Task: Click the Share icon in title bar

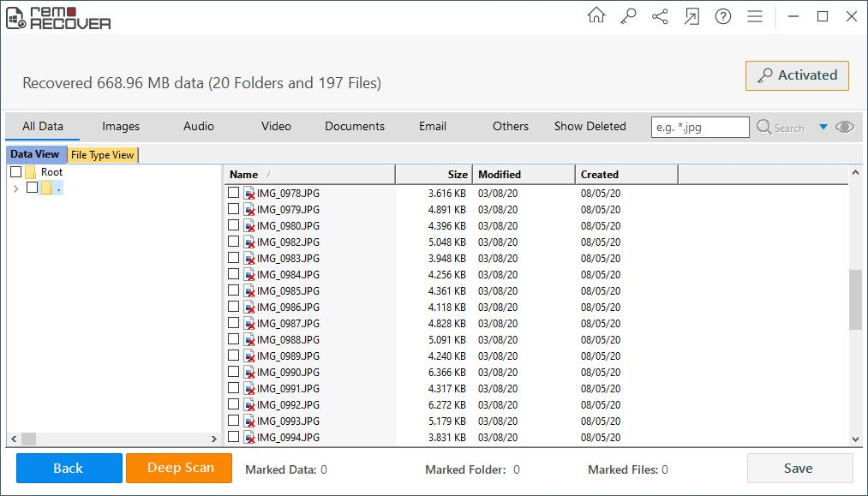Action: 660,16
